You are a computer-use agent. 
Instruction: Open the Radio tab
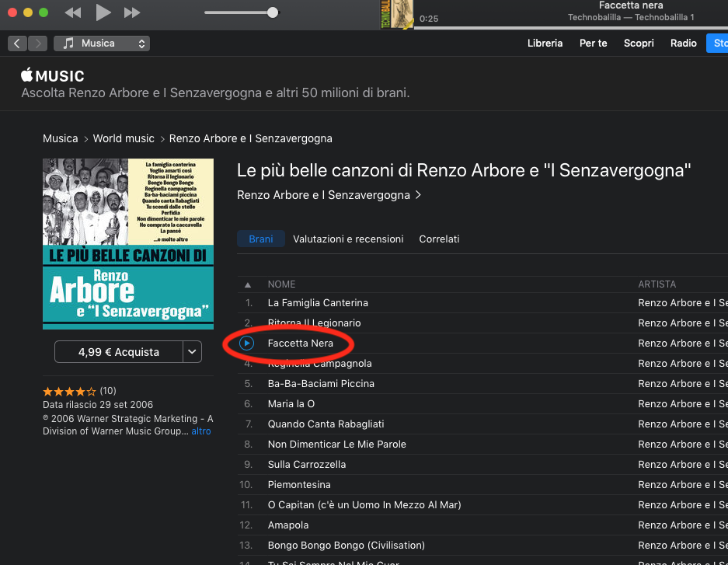pyautogui.click(x=683, y=44)
